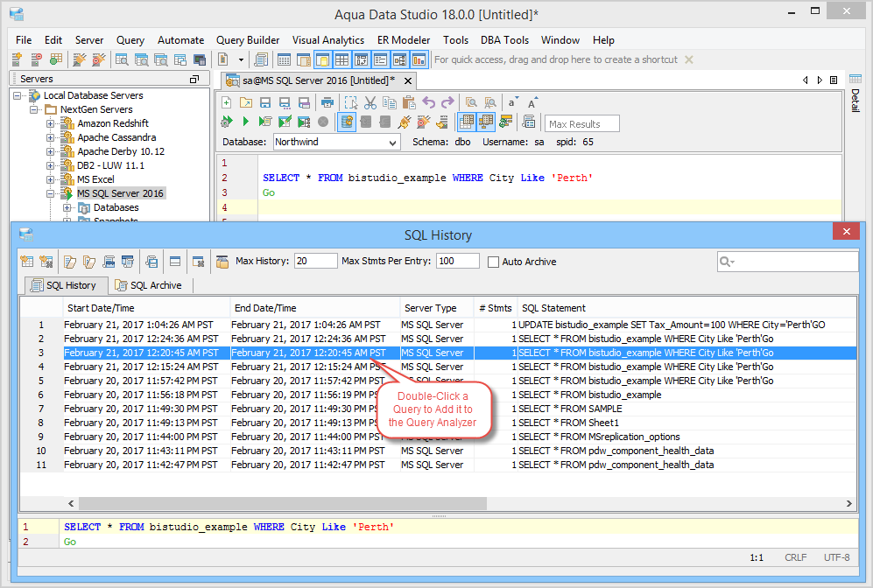Image resolution: width=873 pixels, height=588 pixels.
Task: Click the Undo arrow icon
Action: [429, 103]
